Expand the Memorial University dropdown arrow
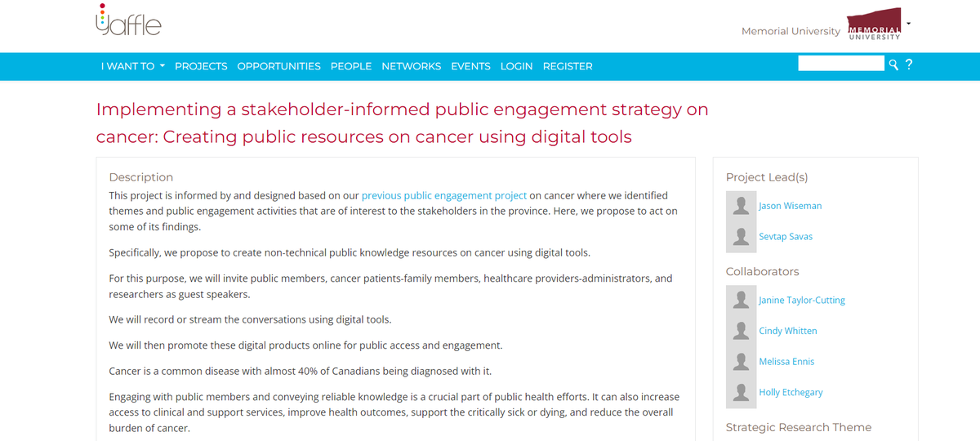 908,24
